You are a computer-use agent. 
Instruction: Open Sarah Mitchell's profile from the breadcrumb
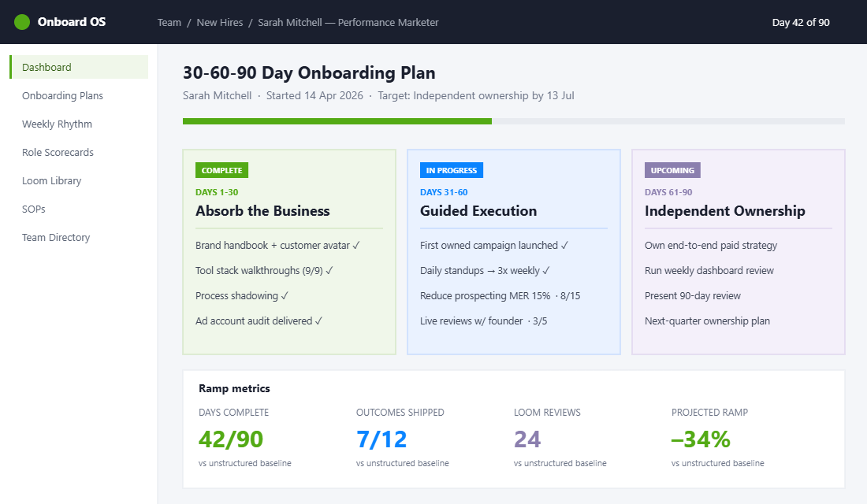click(x=348, y=22)
